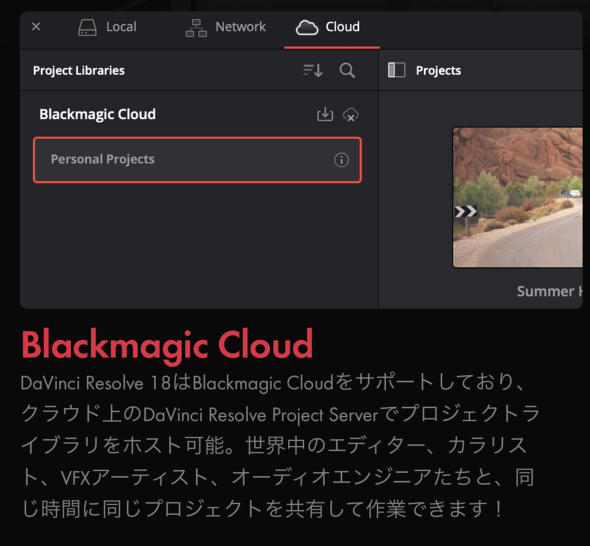Click the Project Libraries header label
Viewport: 590px width, 546px height.
(79, 70)
